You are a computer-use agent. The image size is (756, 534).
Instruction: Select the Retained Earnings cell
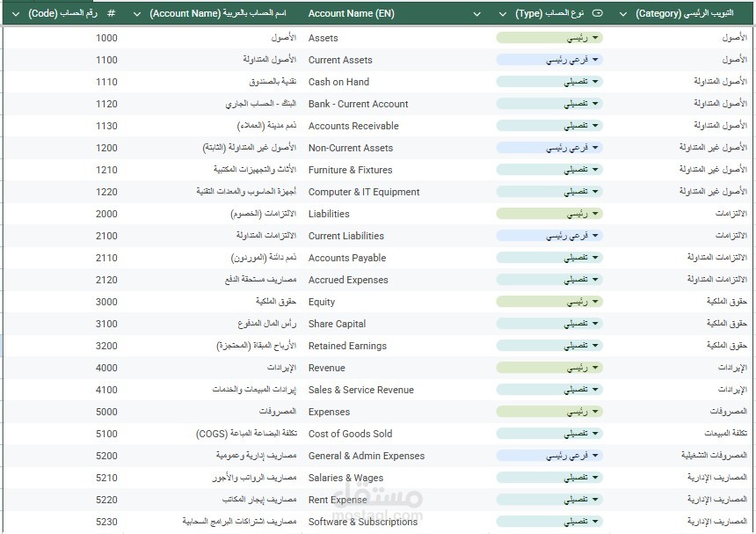396,346
